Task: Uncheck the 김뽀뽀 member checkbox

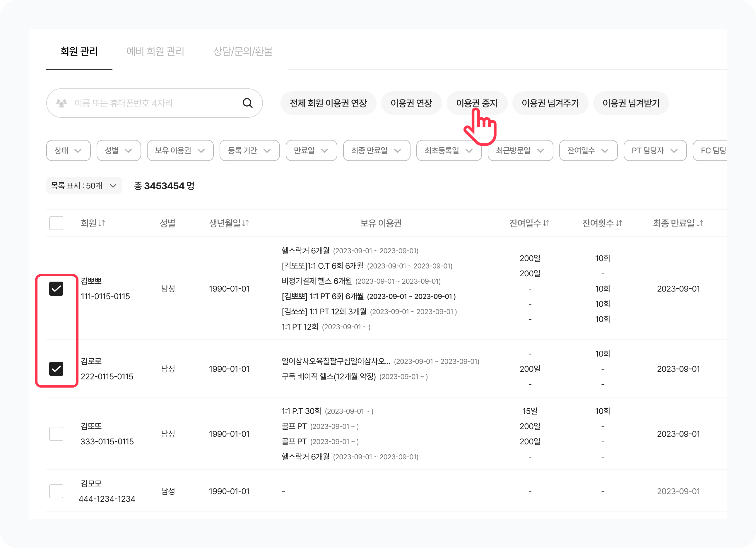Action: pyautogui.click(x=56, y=289)
